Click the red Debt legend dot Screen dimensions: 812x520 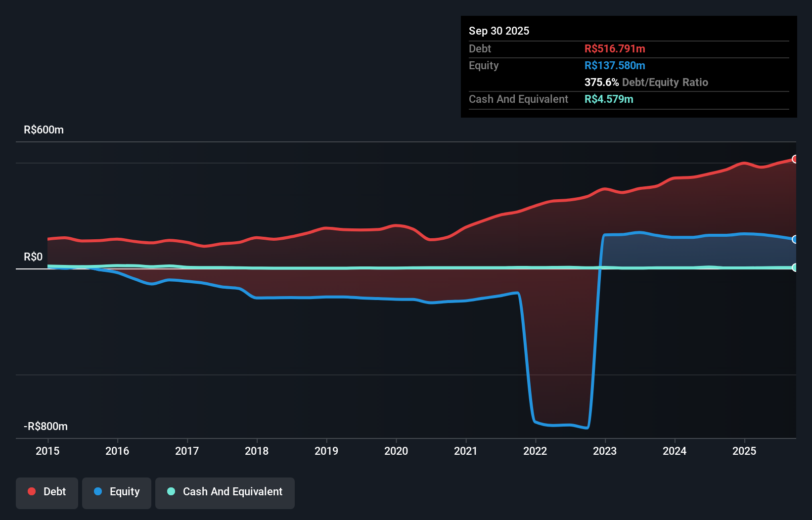click(31, 491)
